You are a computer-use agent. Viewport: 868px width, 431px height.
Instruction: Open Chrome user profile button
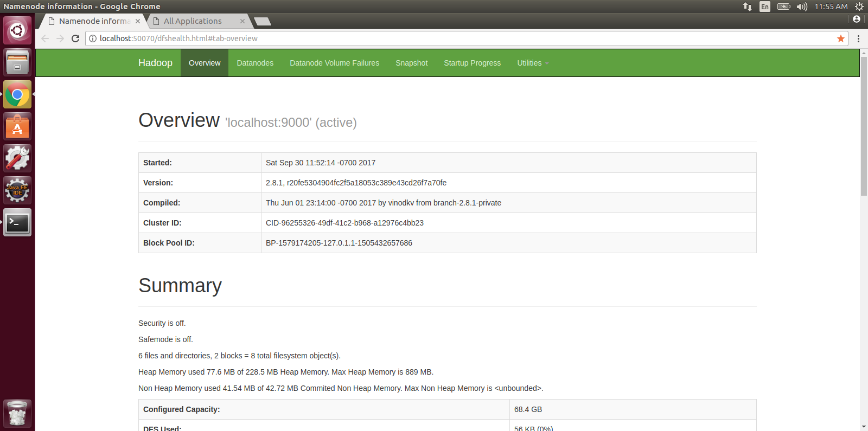(857, 19)
